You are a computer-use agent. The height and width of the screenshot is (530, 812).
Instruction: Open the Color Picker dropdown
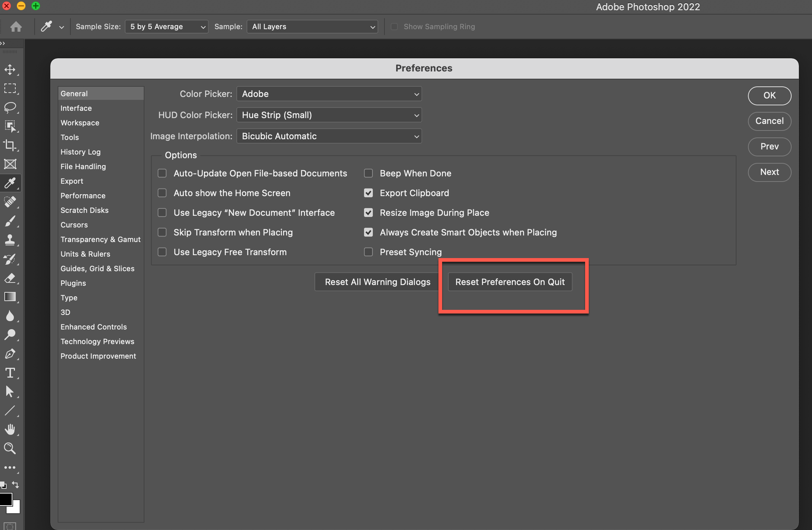[x=329, y=94]
